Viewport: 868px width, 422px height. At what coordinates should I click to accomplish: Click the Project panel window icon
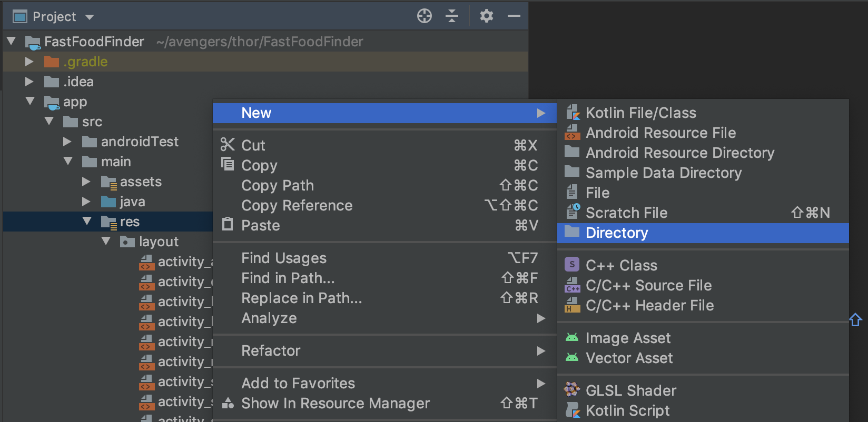pos(20,17)
